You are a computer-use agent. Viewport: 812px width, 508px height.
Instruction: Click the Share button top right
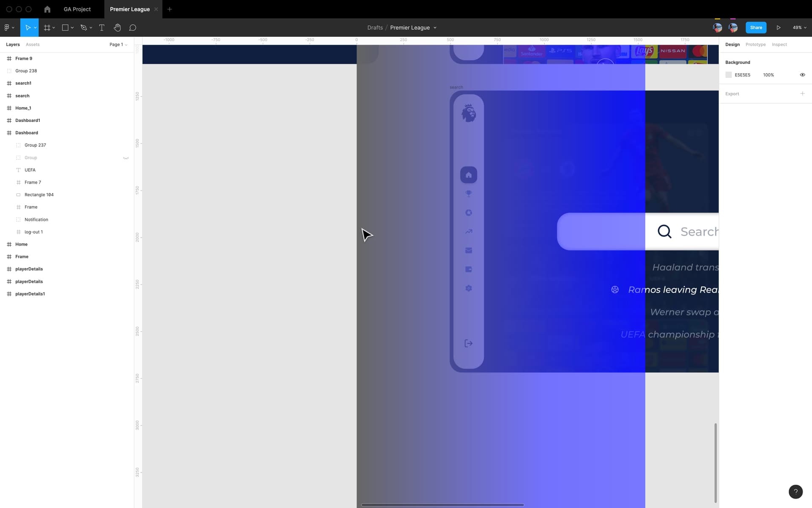(x=756, y=28)
